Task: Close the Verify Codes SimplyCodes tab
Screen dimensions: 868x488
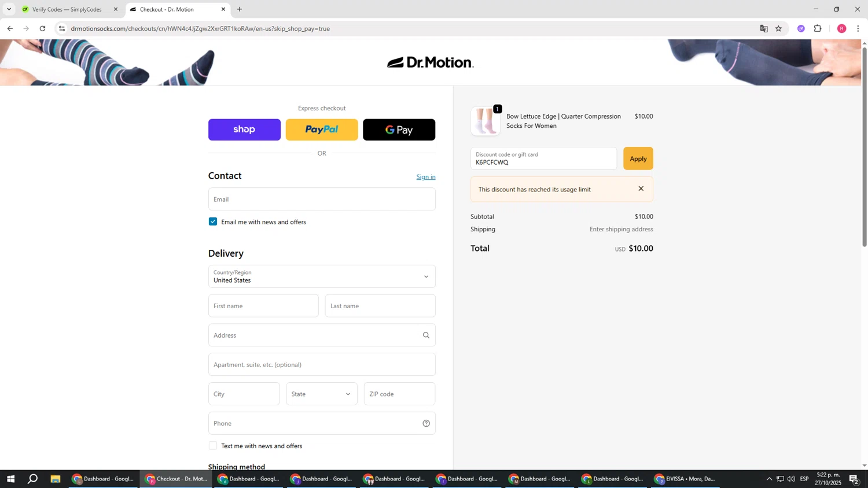Action: pyautogui.click(x=115, y=9)
